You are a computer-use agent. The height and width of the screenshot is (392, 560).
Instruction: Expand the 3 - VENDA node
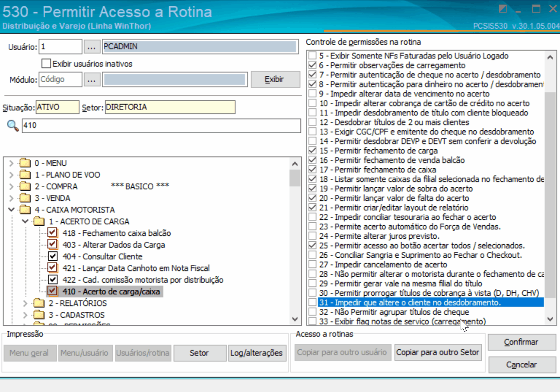(11, 198)
